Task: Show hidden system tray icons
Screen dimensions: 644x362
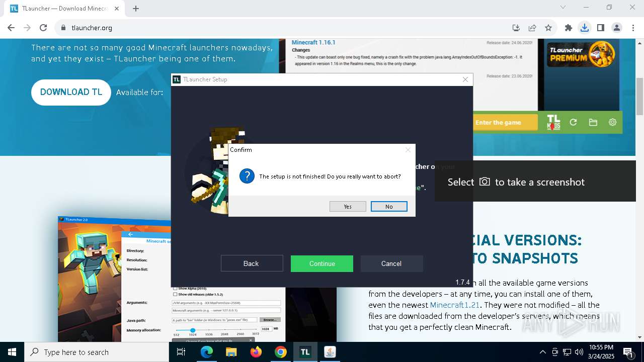Action: point(542,352)
